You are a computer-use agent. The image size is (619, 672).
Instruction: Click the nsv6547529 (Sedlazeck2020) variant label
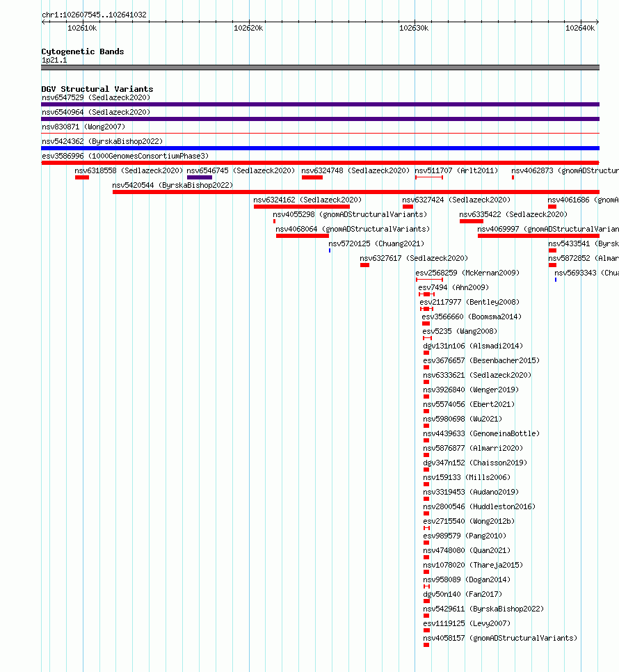click(96, 97)
